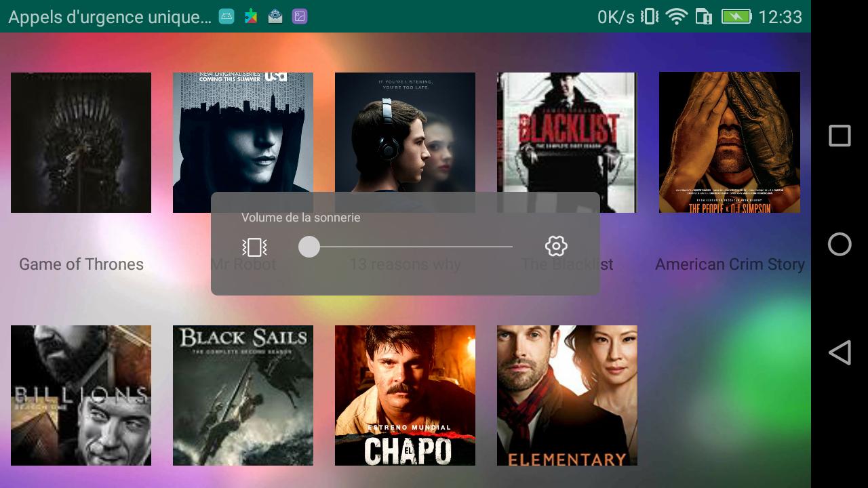Open volume settings gear icon
The width and height of the screenshot is (868, 488).
[x=556, y=246]
